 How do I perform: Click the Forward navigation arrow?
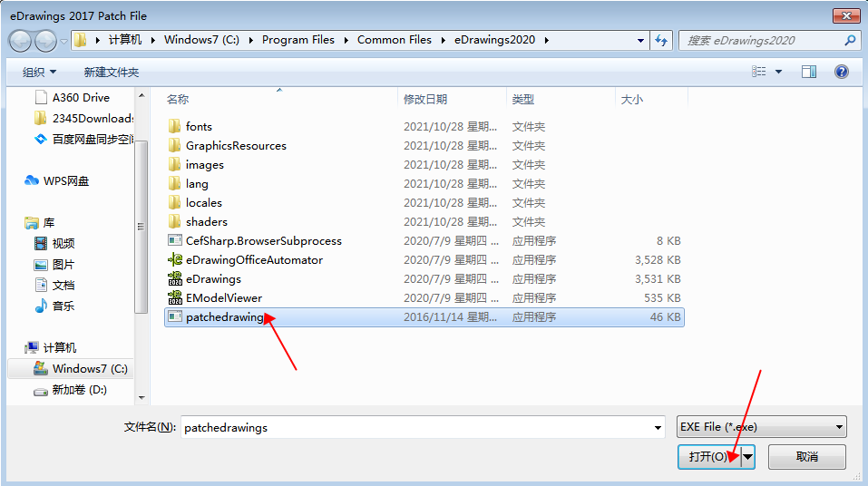click(45, 41)
